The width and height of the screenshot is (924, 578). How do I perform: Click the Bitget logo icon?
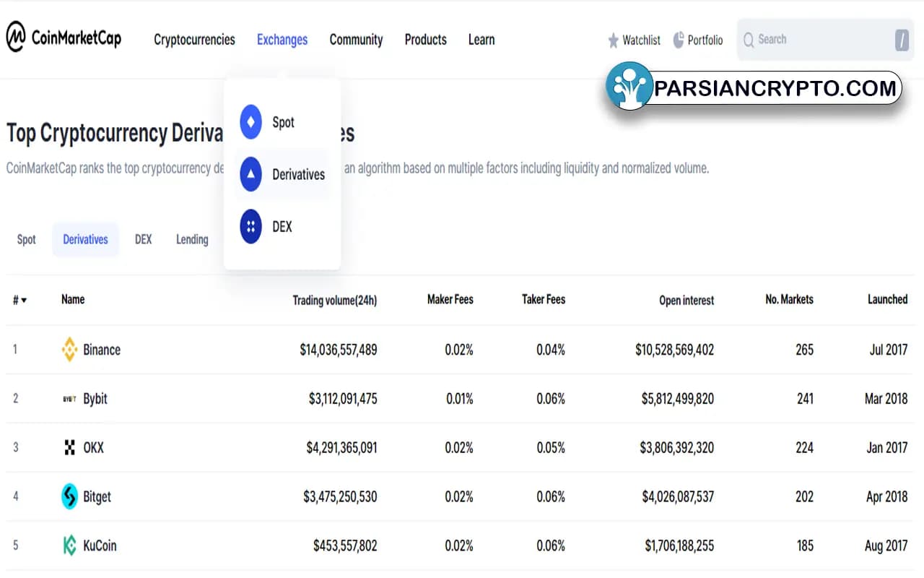click(69, 496)
